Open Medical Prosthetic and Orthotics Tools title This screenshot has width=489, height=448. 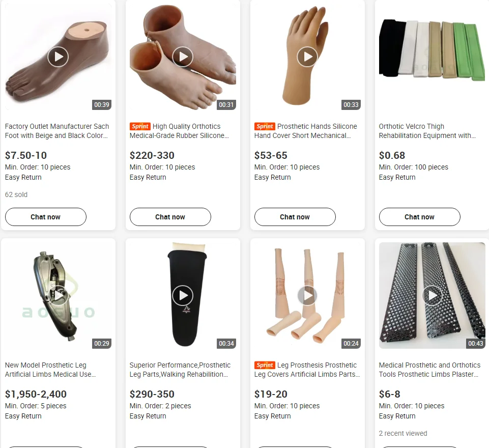[430, 370]
